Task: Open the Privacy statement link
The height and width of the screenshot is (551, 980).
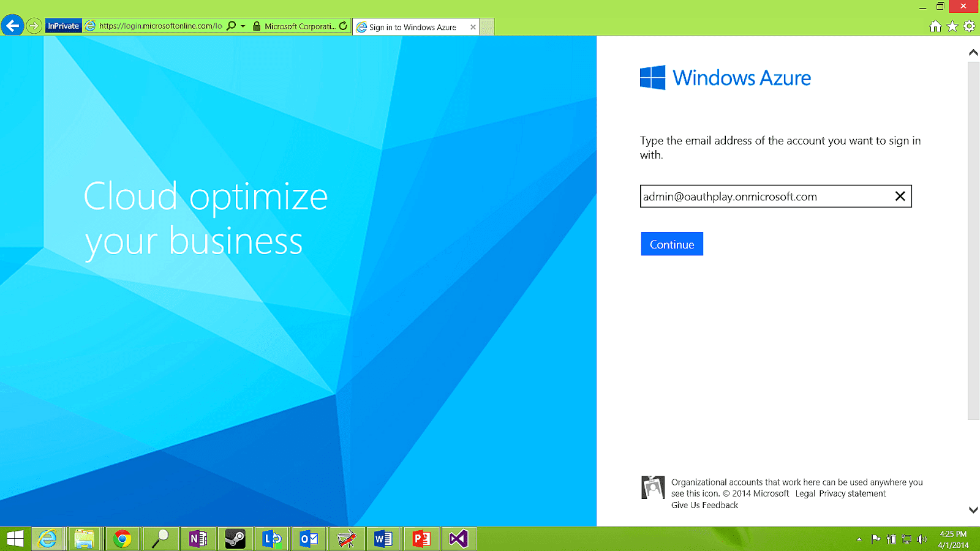Action: point(852,493)
